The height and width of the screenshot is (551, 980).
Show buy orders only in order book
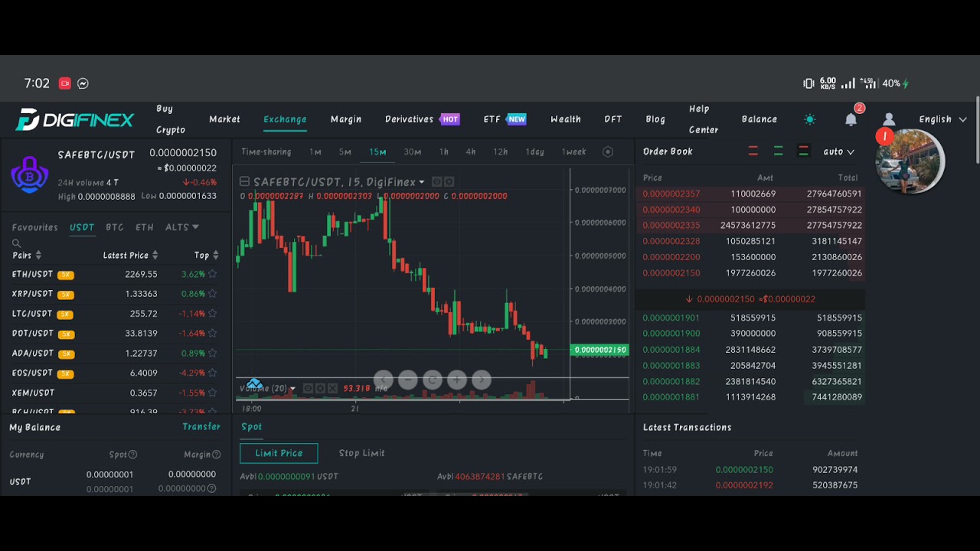pos(779,152)
